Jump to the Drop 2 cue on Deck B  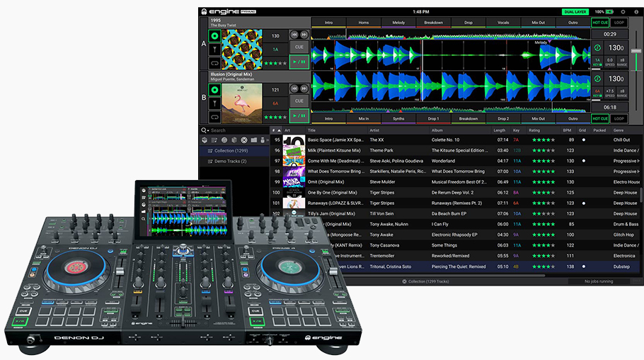[503, 118]
